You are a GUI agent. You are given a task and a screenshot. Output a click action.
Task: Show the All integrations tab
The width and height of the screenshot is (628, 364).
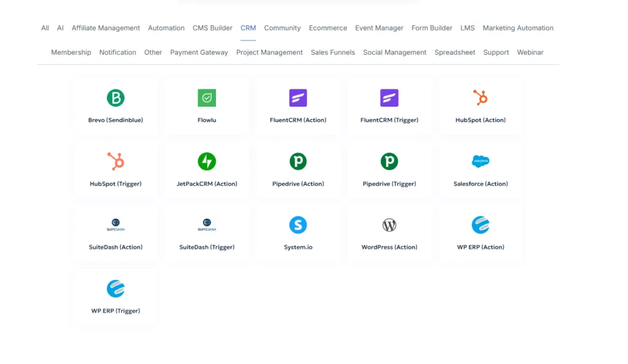45,28
